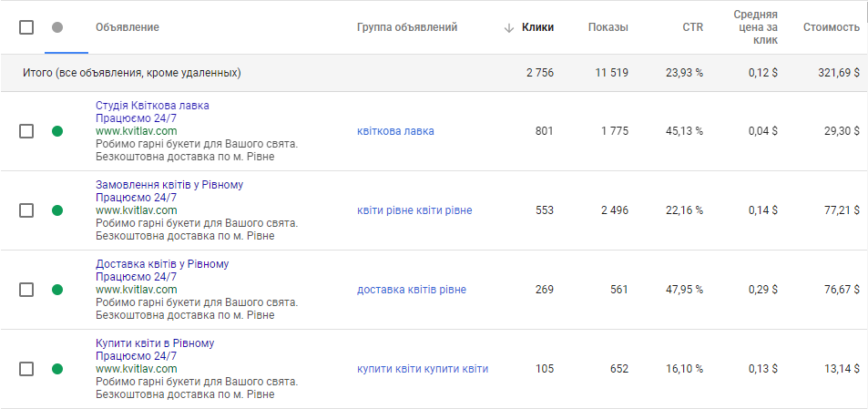This screenshot has width=868, height=409.
Task: Open the доставка квітів рівне ad group
Action: point(412,290)
